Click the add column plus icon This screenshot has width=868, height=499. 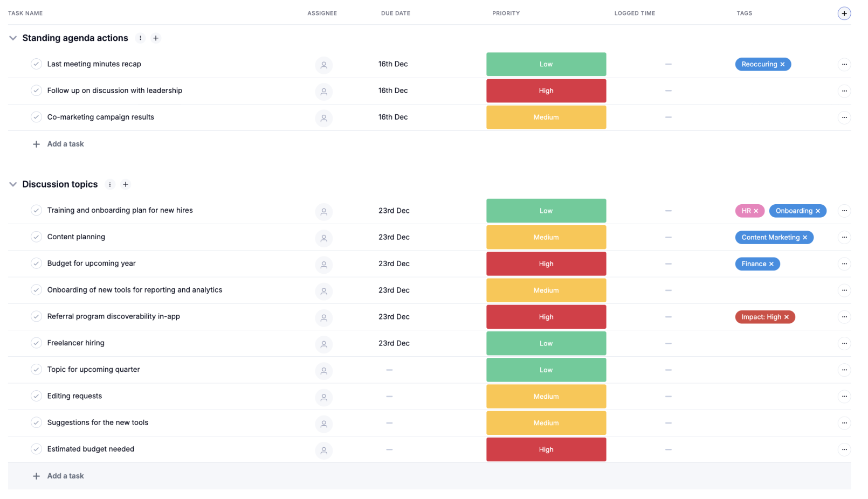[844, 13]
